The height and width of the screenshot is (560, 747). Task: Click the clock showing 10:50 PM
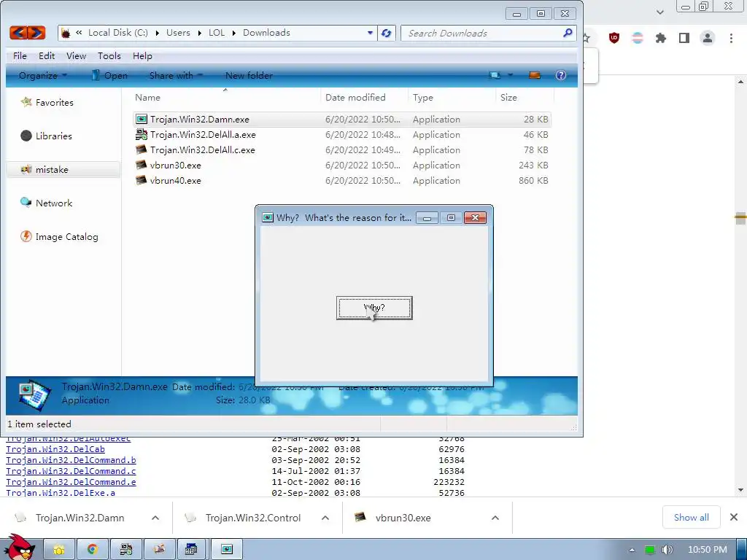tap(708, 550)
